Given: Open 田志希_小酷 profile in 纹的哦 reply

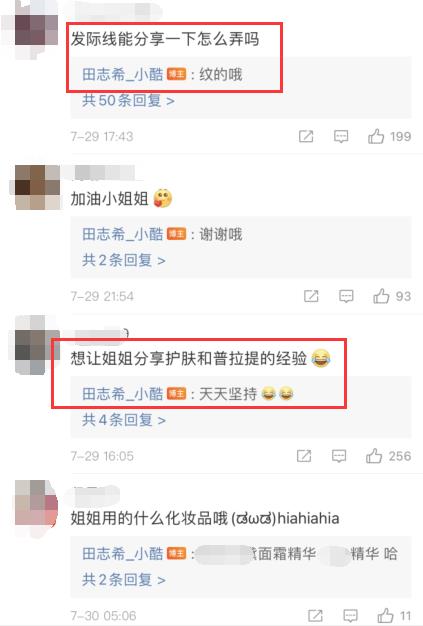Looking at the screenshot, I should click(x=123, y=74).
